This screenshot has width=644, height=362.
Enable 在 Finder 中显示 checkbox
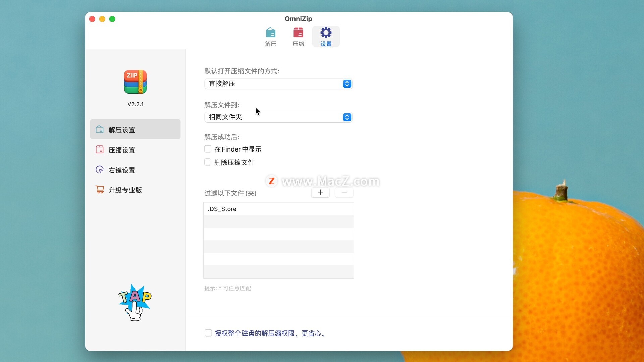tap(208, 149)
